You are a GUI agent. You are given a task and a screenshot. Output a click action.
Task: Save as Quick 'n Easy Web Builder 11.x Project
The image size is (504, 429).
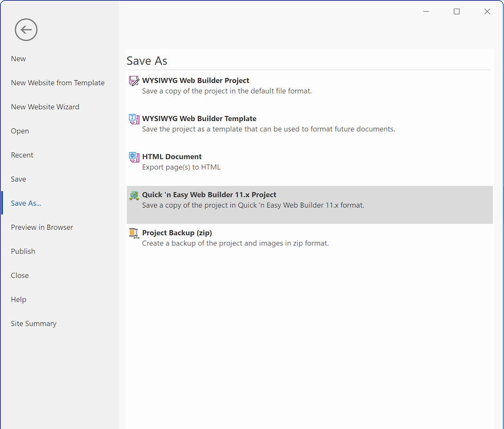pyautogui.click(x=310, y=205)
